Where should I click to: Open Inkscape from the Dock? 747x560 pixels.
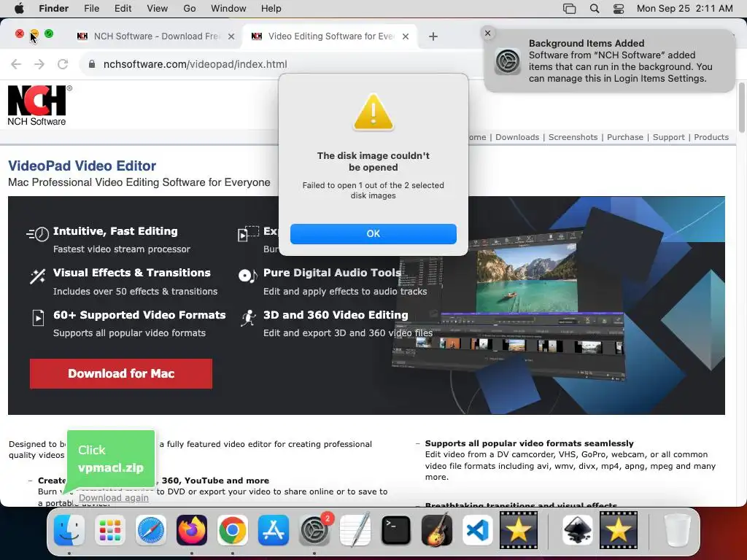pyautogui.click(x=578, y=530)
